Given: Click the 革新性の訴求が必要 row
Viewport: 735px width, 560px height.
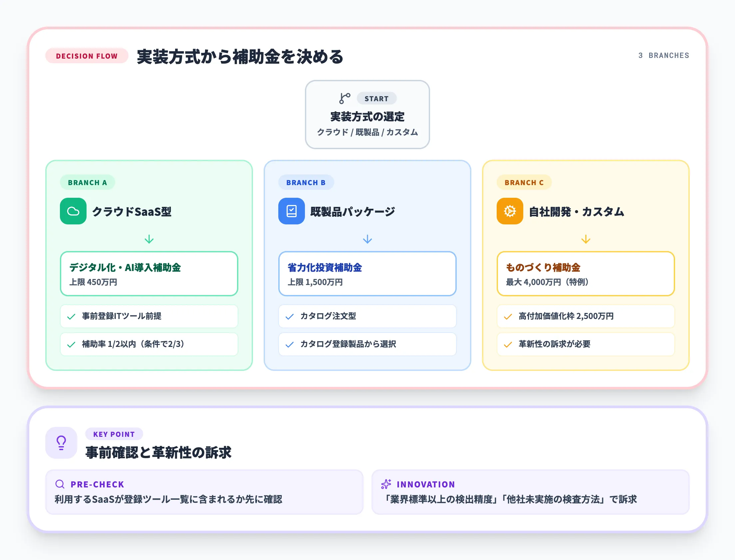Looking at the screenshot, I should [x=586, y=344].
